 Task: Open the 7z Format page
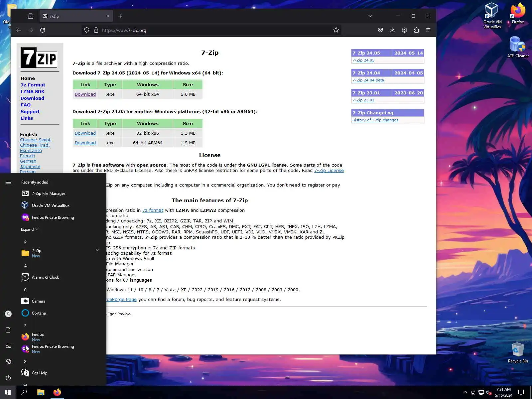pos(33,85)
